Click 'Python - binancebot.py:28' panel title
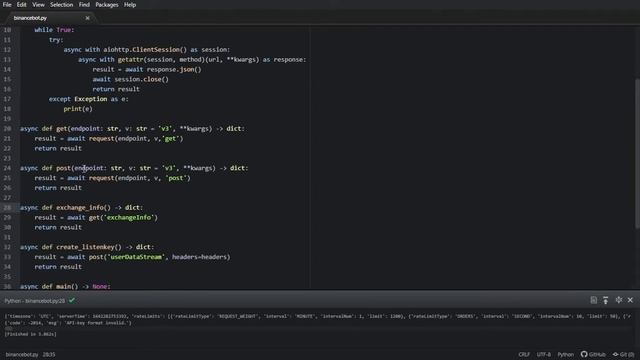This screenshot has width=640, height=360. click(35, 301)
